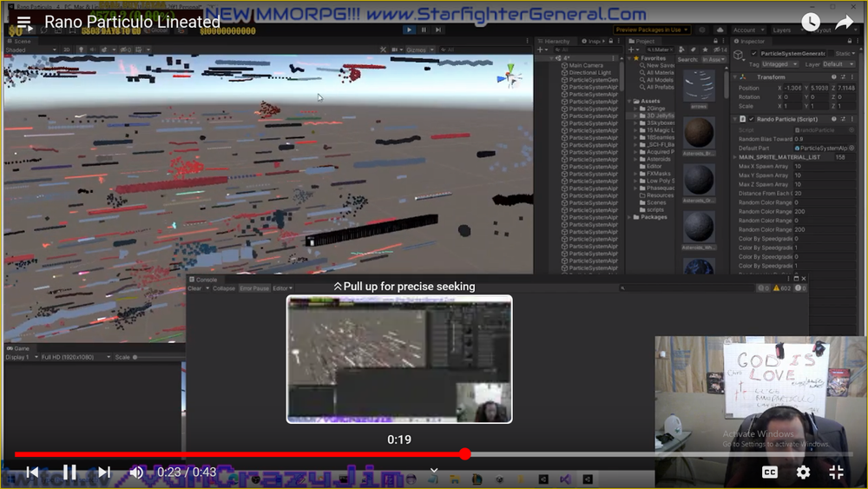Switch to the Project tab

point(641,41)
